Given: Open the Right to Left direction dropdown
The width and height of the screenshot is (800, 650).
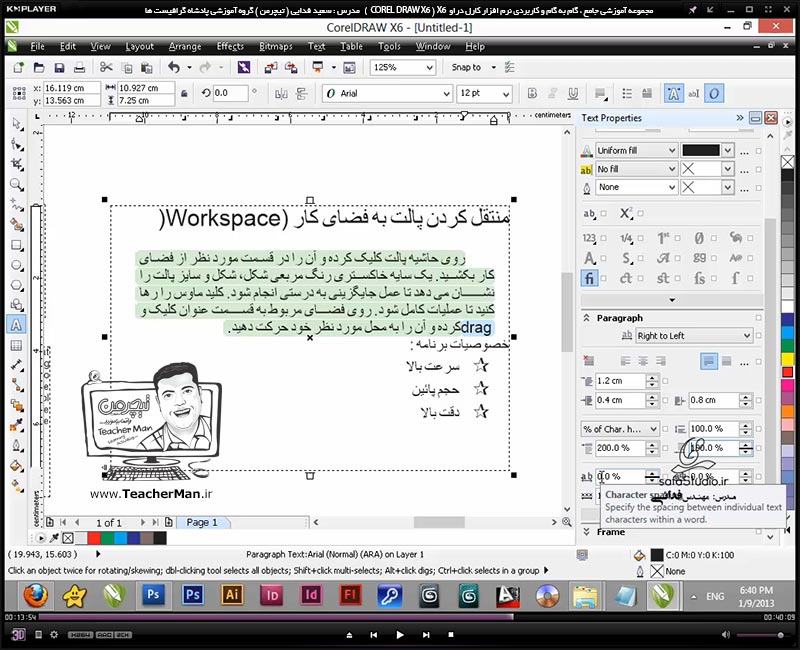Looking at the screenshot, I should click(x=746, y=336).
